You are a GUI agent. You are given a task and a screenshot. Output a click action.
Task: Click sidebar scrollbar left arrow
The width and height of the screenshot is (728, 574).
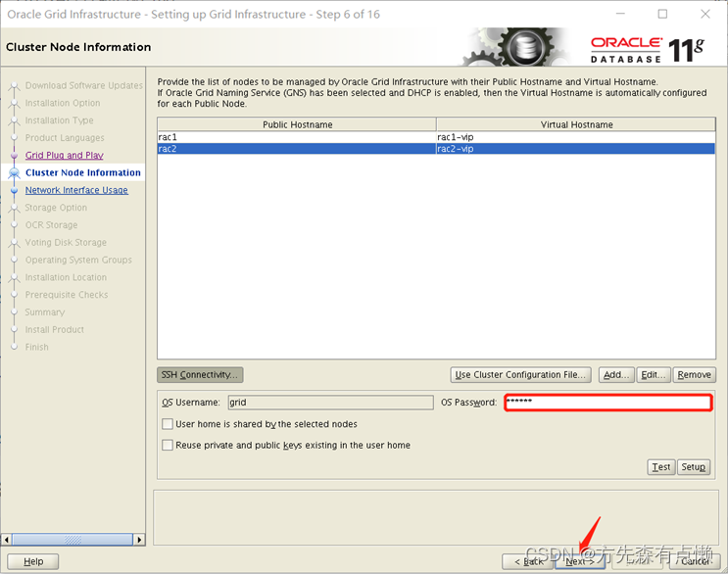(x=7, y=540)
